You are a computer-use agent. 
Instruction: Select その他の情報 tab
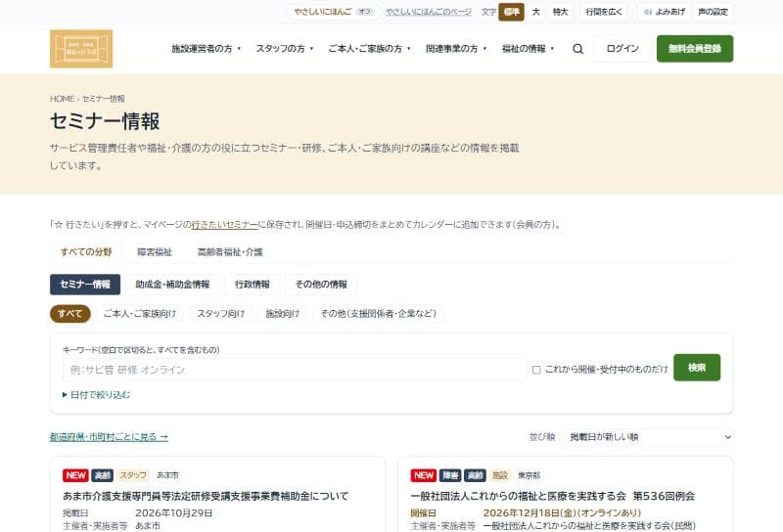tap(321, 285)
